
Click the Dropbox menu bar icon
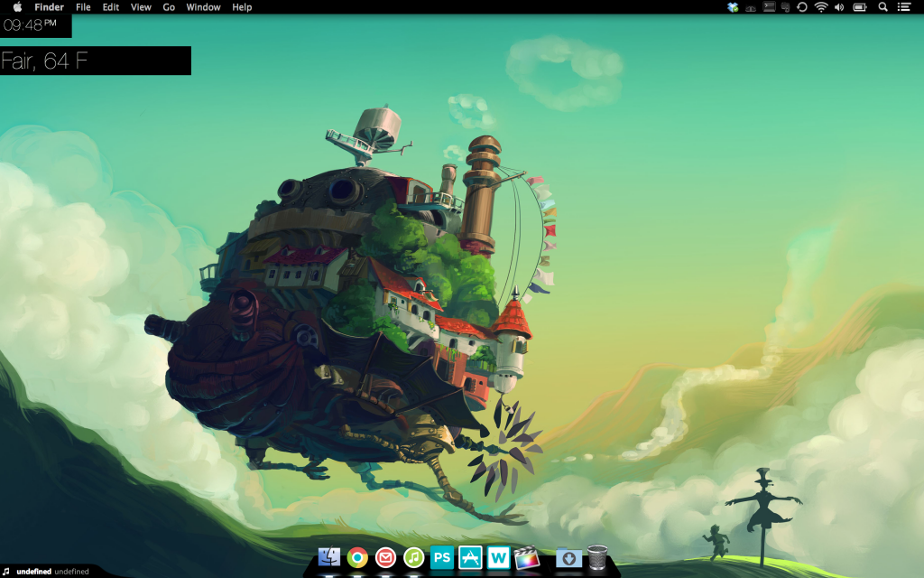click(x=733, y=7)
